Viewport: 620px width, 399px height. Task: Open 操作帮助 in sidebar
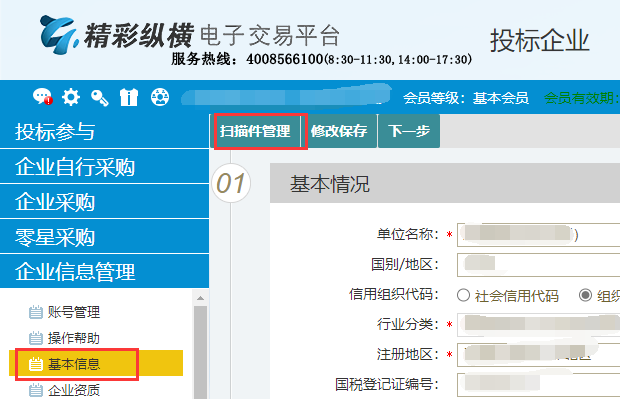74,338
